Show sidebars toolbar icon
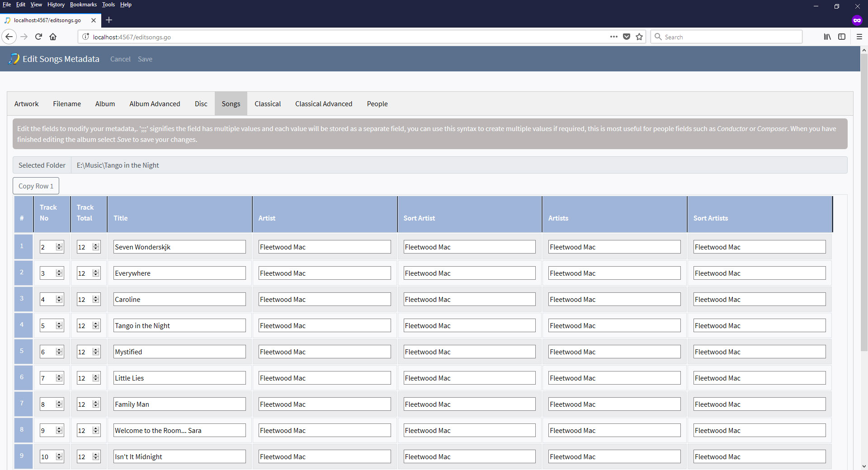868x470 pixels. [842, 37]
